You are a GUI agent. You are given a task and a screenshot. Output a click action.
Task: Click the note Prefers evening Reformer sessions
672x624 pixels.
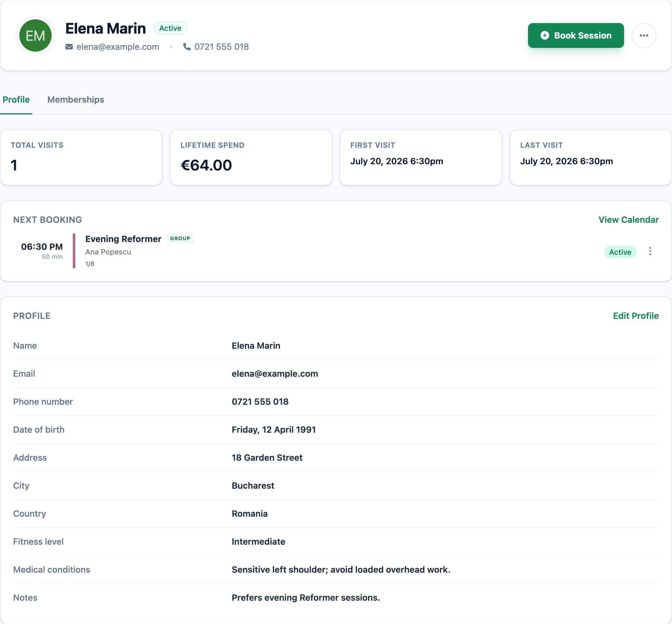(x=306, y=598)
